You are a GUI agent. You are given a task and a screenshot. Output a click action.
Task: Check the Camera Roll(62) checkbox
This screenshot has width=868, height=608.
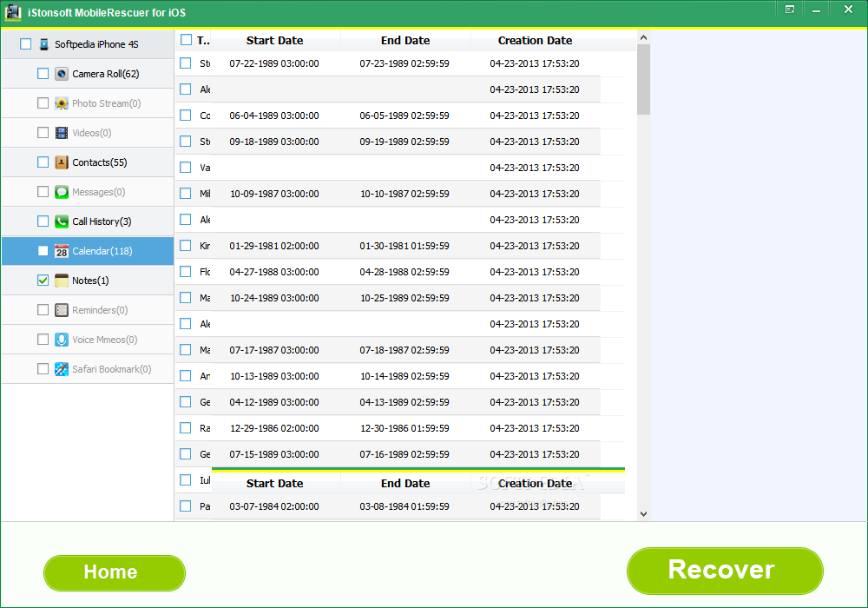tap(43, 73)
